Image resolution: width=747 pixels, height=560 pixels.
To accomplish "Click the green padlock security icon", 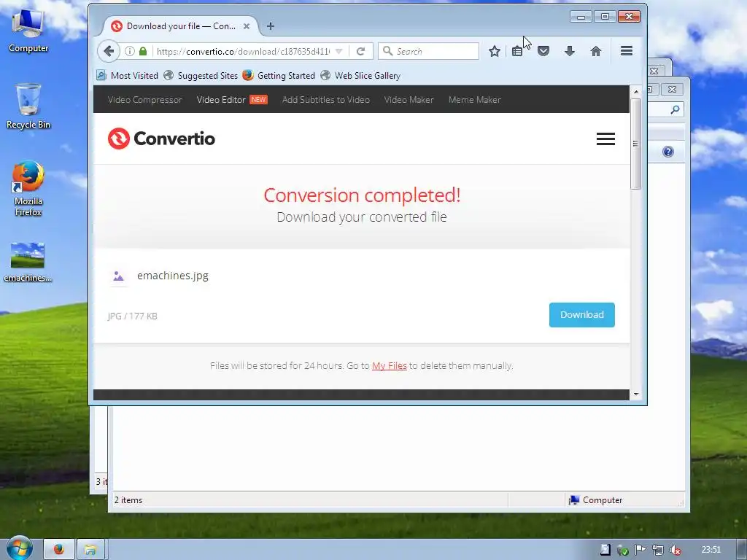I will point(143,51).
